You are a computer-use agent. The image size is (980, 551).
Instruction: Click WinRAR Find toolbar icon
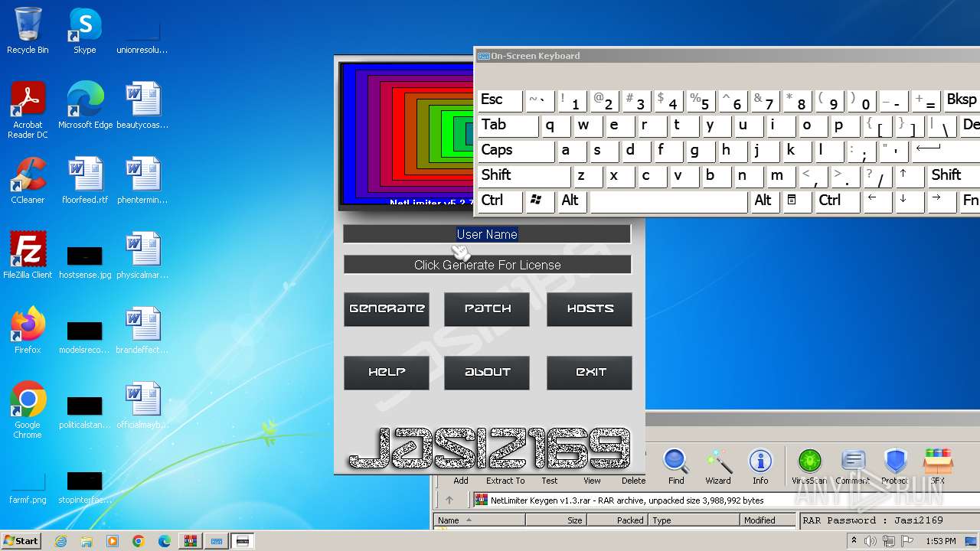click(676, 467)
